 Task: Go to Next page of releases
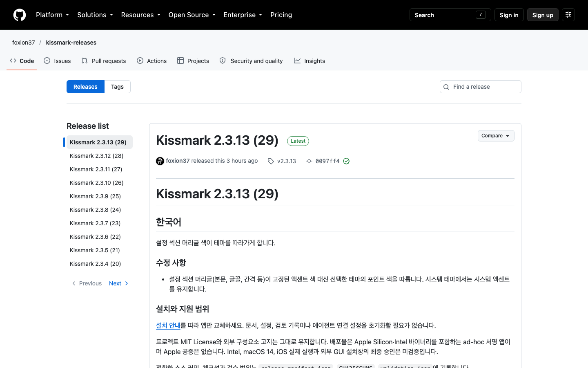(119, 283)
